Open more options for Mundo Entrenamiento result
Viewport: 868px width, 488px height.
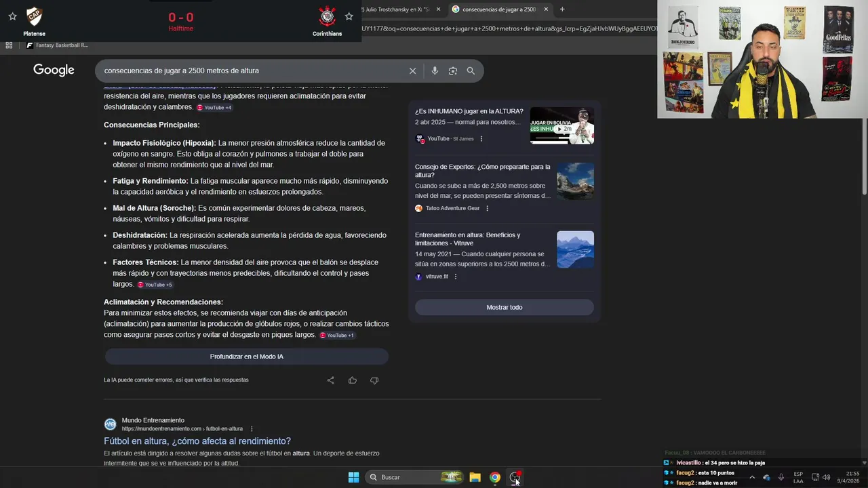[252, 429]
